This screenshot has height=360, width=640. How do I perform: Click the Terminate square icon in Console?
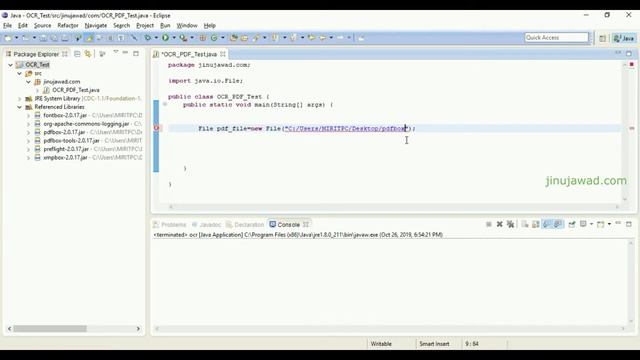click(x=489, y=224)
